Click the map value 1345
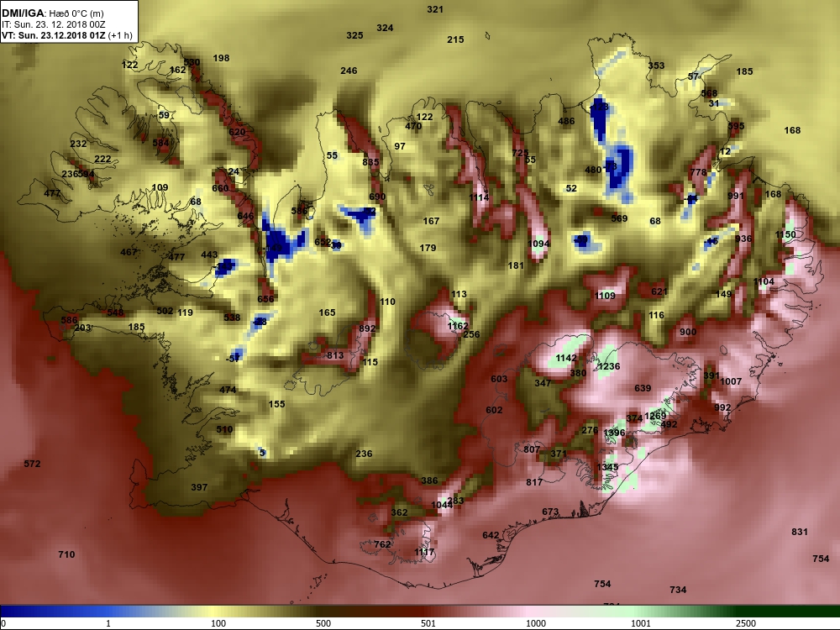The width and height of the screenshot is (840, 630). tap(608, 467)
